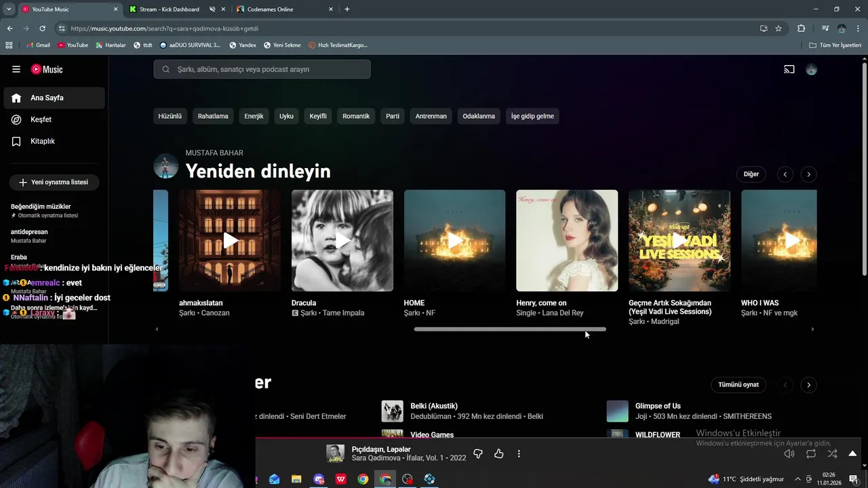Select the Hüzünlü mood chip
The image size is (868, 488).
pos(170,116)
